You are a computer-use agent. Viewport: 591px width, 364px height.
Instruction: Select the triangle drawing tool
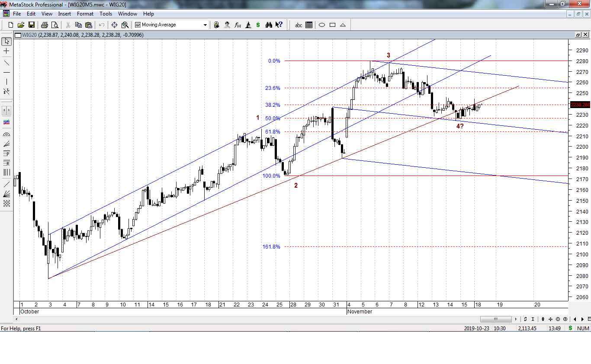tap(343, 25)
